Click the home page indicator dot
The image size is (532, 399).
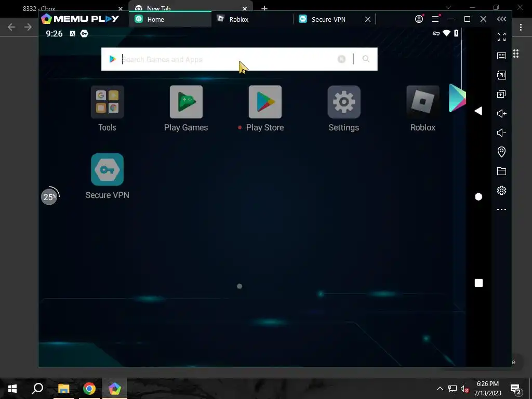[x=240, y=286]
